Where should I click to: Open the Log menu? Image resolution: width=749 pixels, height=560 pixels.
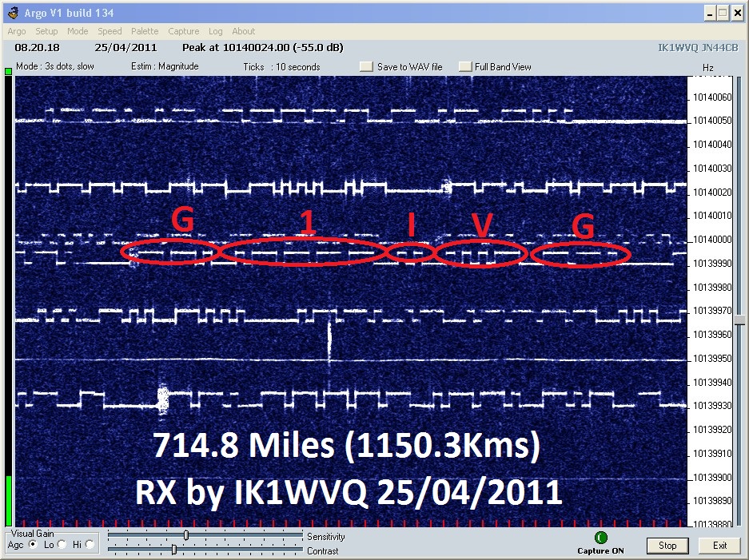point(215,31)
